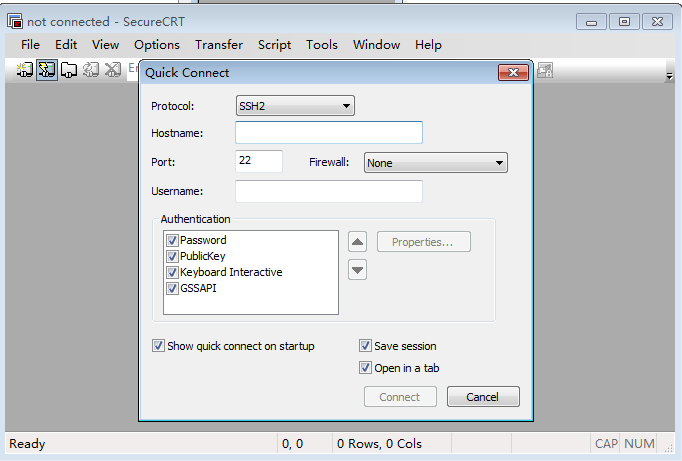This screenshot has height=461, width=682.
Task: Select the Keyboard Interactive list row
Action: pos(231,272)
